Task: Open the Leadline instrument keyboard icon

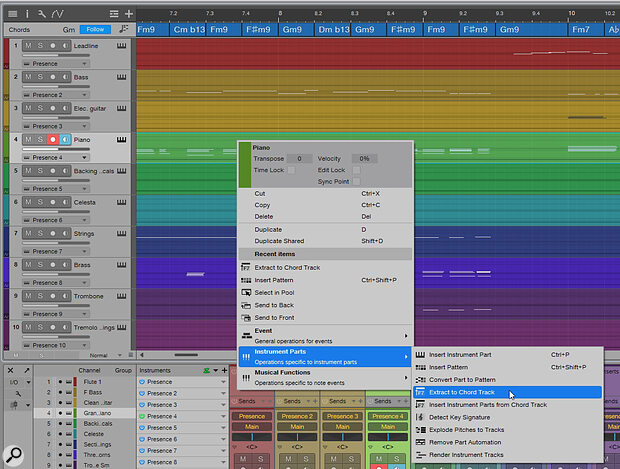Action: click(122, 46)
